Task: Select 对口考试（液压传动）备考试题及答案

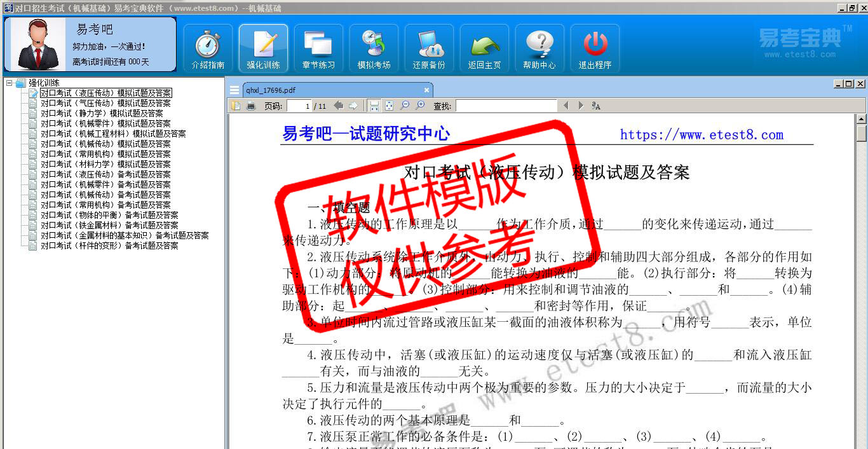Action: tap(105, 174)
